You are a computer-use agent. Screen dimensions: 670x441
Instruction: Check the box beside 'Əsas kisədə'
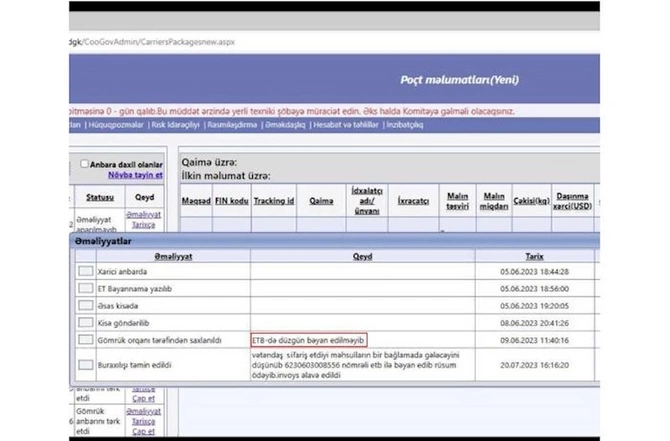[86, 306]
